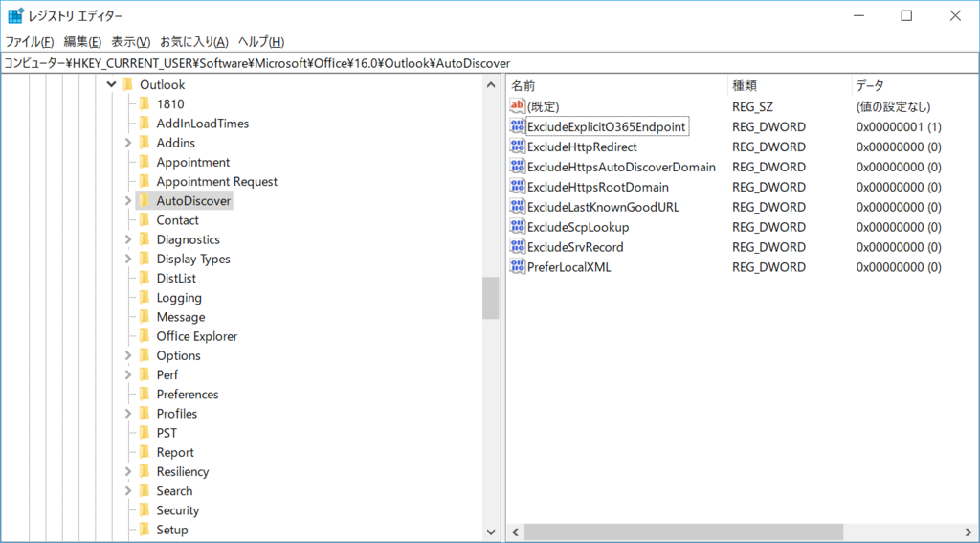Click the folder icon next to Logging
This screenshot has height=543, width=980.
click(145, 298)
